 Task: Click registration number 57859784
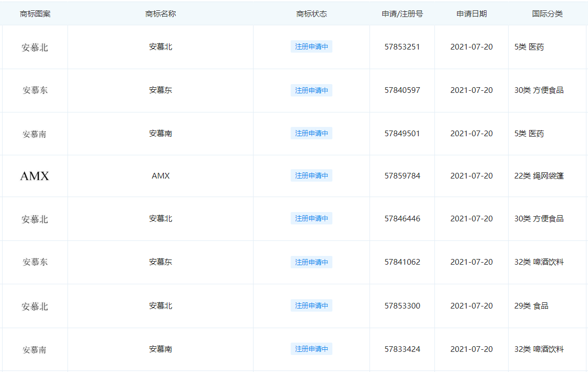(402, 175)
